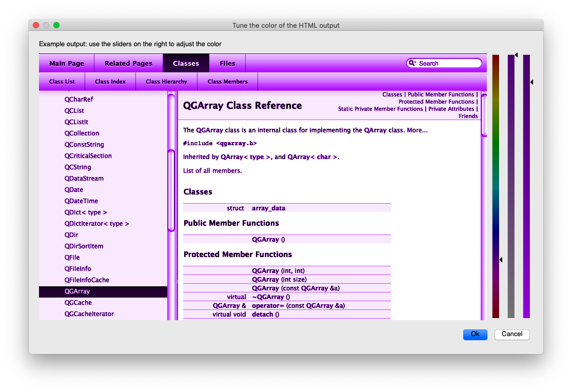This screenshot has height=392, width=572.
Task: Open QDateTime in the class tree
Action: [81, 201]
